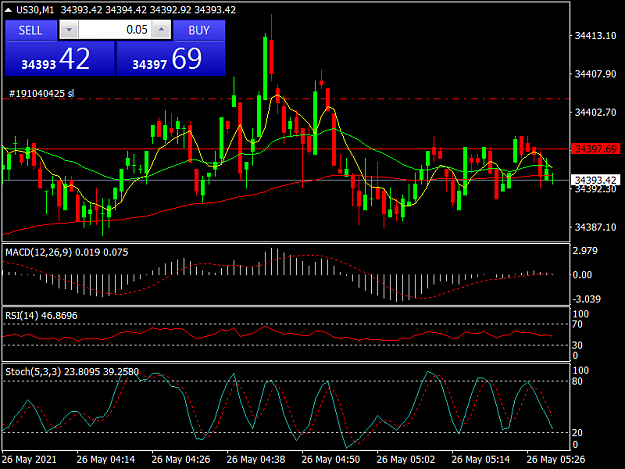625x469 pixels.
Task: Click the red 34397.69 price tag
Action: click(596, 149)
